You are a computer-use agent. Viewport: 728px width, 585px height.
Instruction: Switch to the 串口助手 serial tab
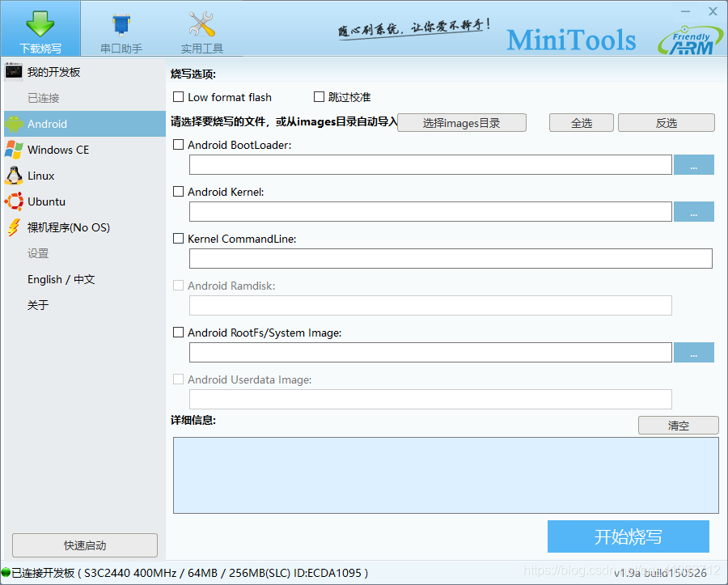(x=121, y=28)
